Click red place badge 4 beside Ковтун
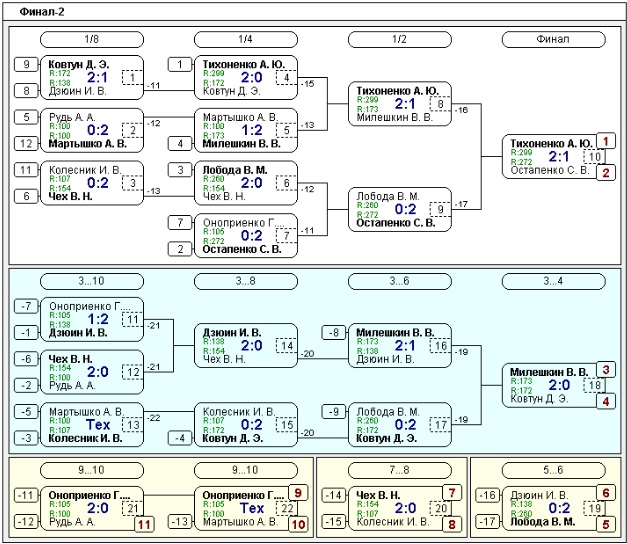Viewport: 627px width, 544px height. [x=605, y=401]
